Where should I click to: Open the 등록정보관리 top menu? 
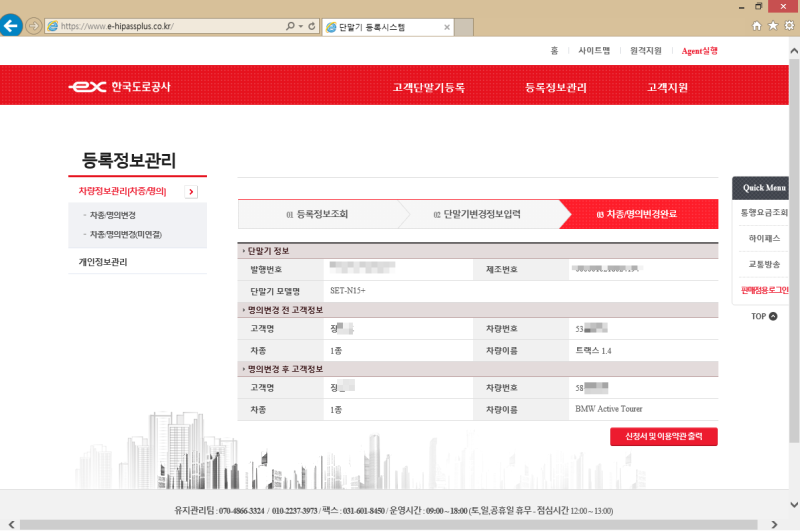pyautogui.click(x=555, y=87)
